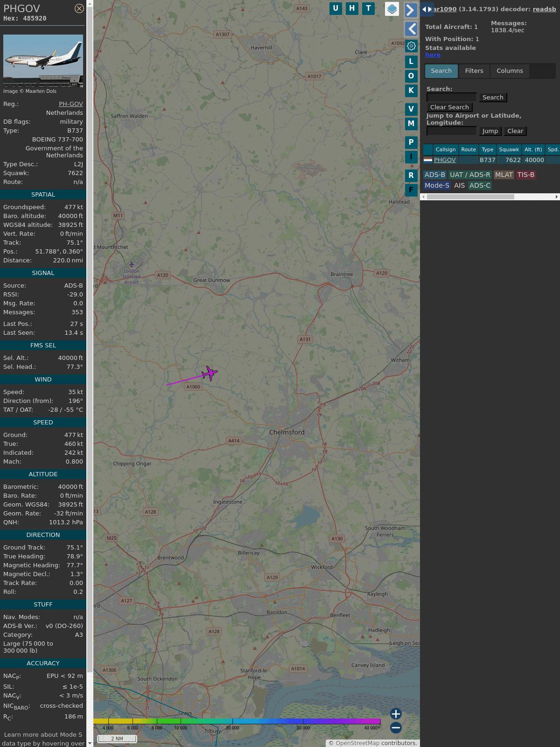Click the info panel scrollbar down arrow

[90, 743]
